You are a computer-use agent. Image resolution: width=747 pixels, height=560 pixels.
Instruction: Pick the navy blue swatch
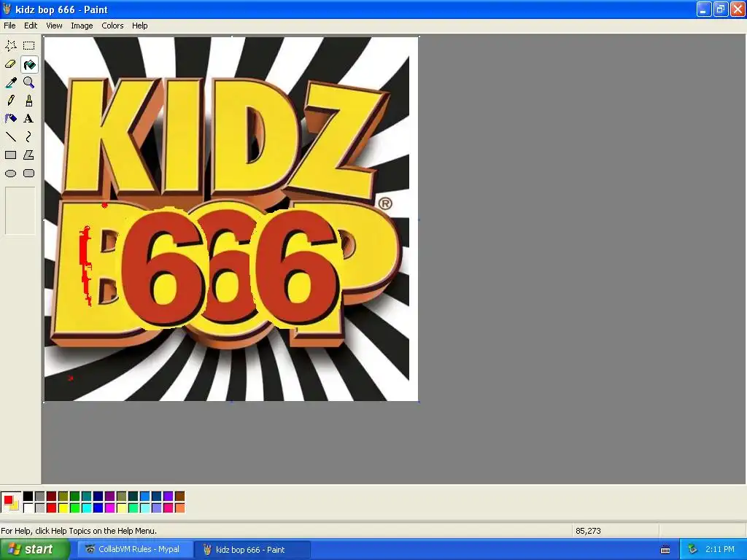[98, 497]
